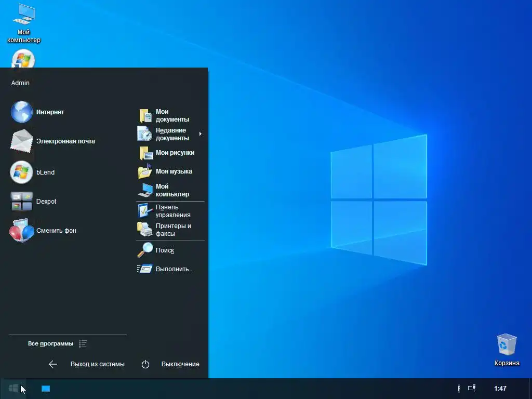Click Мой компьютер icon in start menu
The width and height of the screenshot is (532, 399).
(145, 190)
